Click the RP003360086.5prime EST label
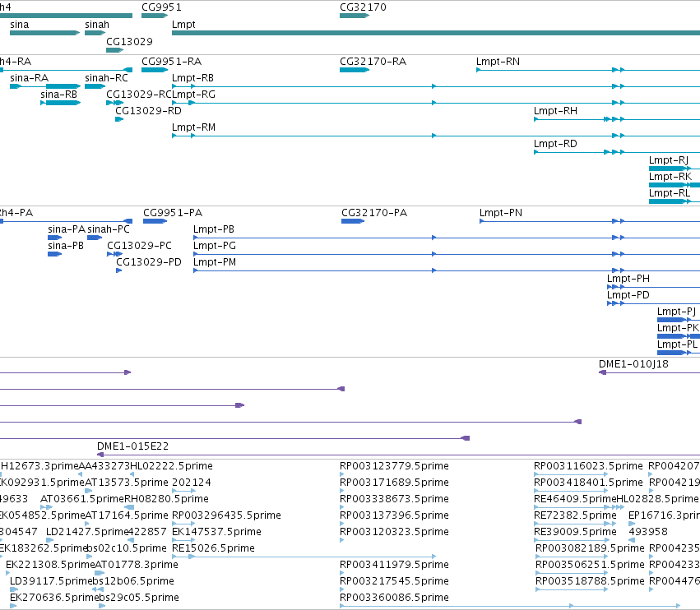The height and width of the screenshot is (610, 700). click(x=394, y=598)
